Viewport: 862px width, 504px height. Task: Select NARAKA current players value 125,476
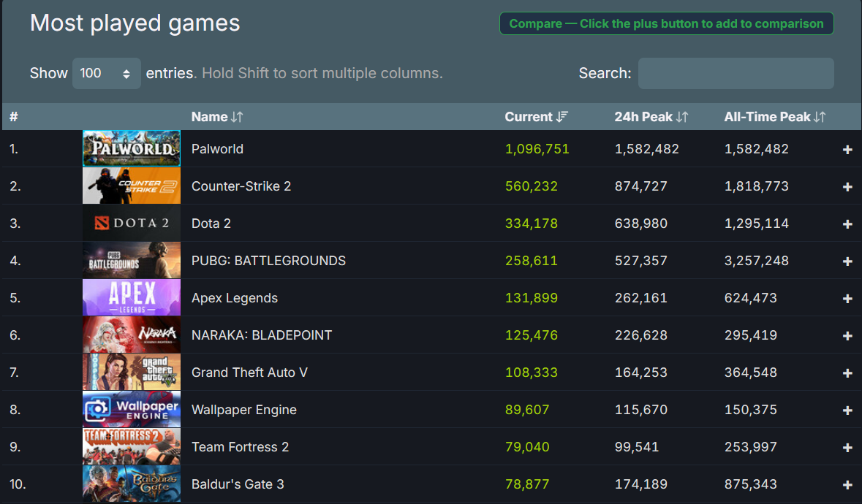[531, 335]
